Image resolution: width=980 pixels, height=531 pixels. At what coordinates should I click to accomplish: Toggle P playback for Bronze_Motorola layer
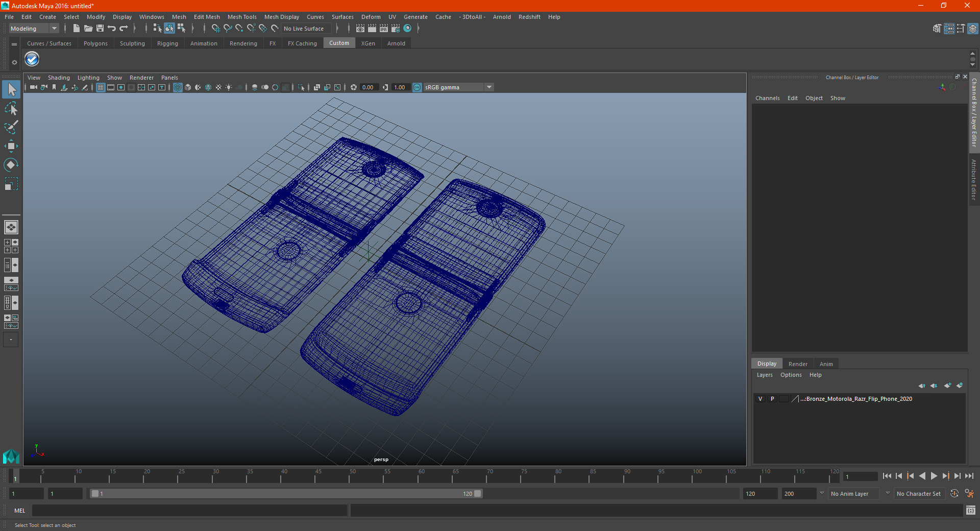pos(772,399)
